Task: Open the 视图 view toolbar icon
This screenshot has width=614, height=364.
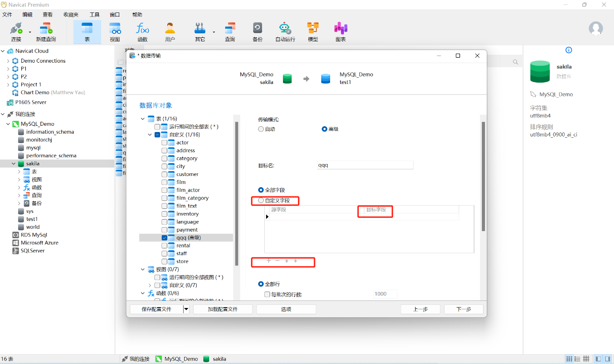Action: point(115,32)
